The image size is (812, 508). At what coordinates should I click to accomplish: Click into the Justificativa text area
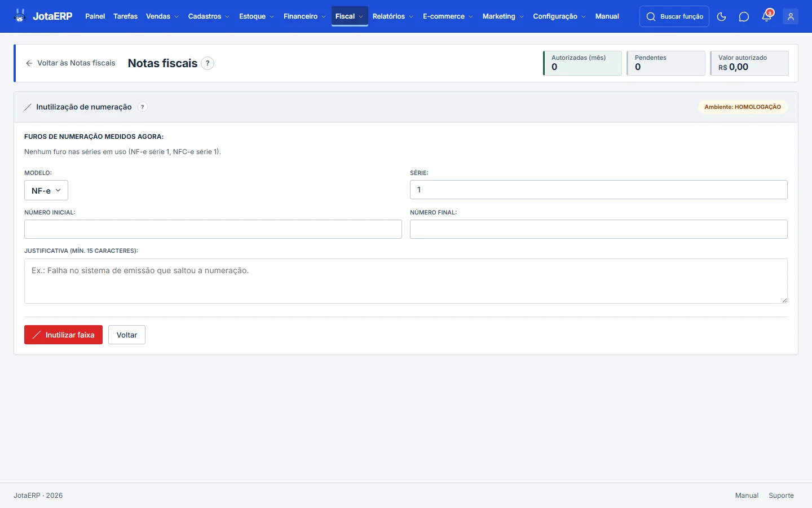click(406, 281)
